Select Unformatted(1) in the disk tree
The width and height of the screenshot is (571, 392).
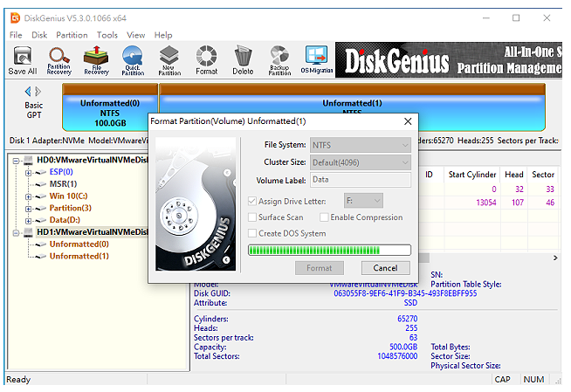(79, 256)
